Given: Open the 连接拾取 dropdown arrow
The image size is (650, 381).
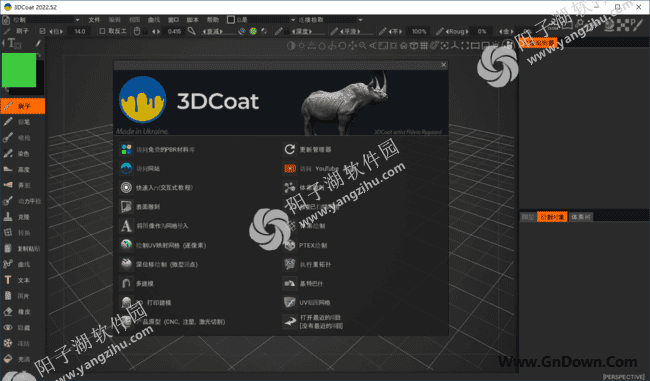Looking at the screenshot, I should 360,19.
